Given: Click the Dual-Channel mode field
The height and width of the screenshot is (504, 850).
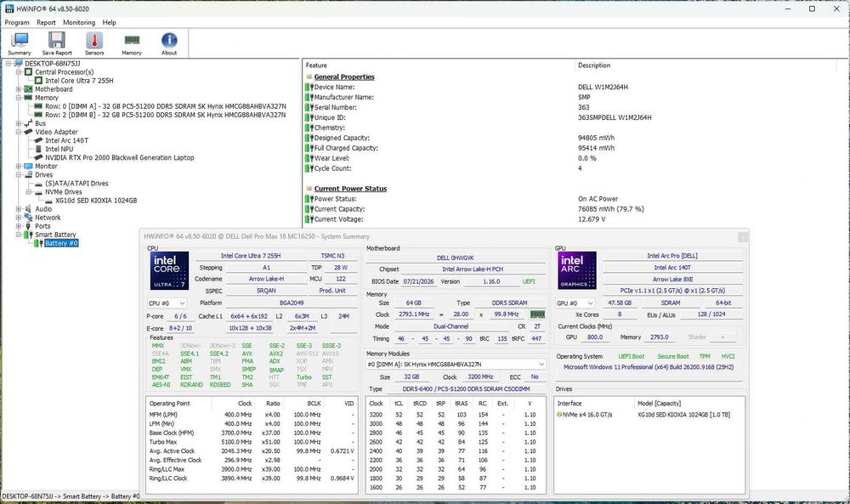Looking at the screenshot, I should tap(451, 326).
